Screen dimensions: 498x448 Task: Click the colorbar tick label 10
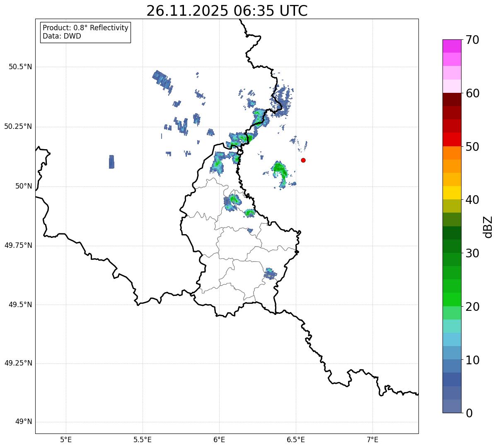click(472, 360)
